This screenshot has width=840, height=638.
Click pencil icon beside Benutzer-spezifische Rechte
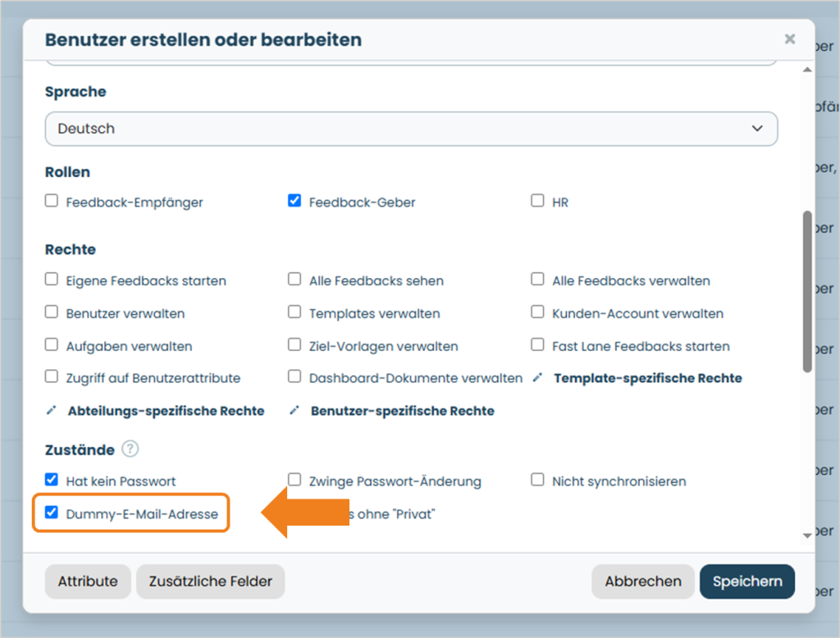[x=294, y=411]
